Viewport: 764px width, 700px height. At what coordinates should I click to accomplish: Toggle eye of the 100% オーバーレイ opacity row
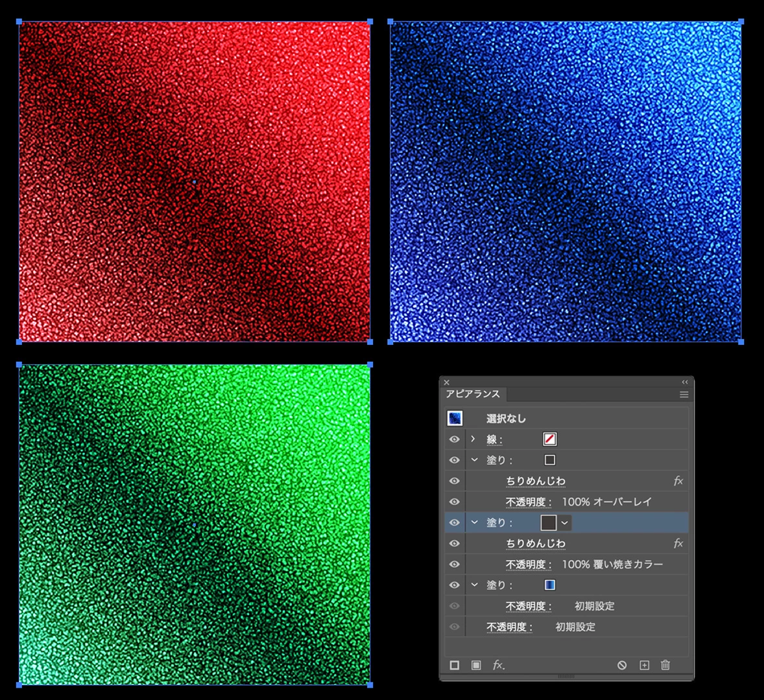454,502
